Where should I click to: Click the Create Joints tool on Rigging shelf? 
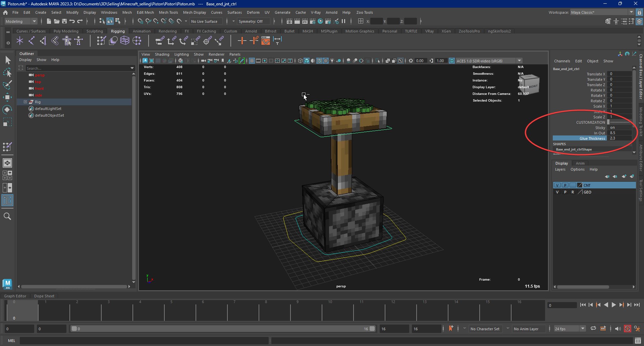32,41
